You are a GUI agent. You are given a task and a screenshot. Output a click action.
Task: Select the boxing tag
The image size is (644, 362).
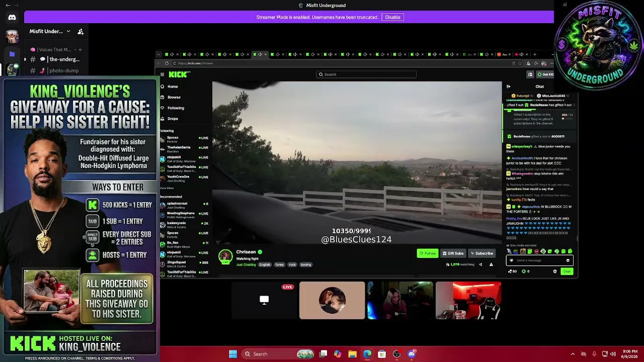[x=306, y=265]
